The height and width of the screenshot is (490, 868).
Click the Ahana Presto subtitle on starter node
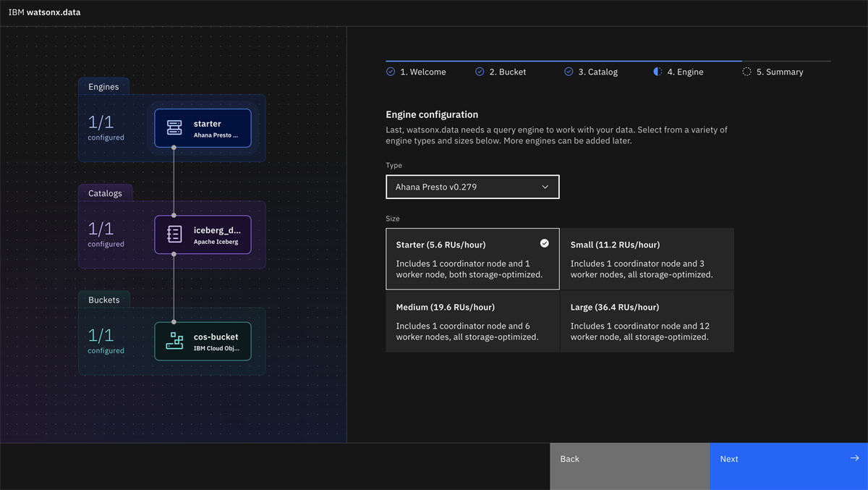pyautogui.click(x=216, y=135)
